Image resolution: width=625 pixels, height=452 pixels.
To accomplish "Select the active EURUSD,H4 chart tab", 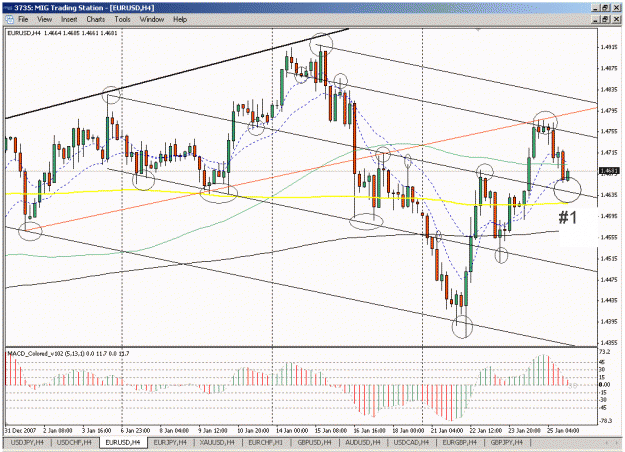I will pyautogui.click(x=123, y=442).
